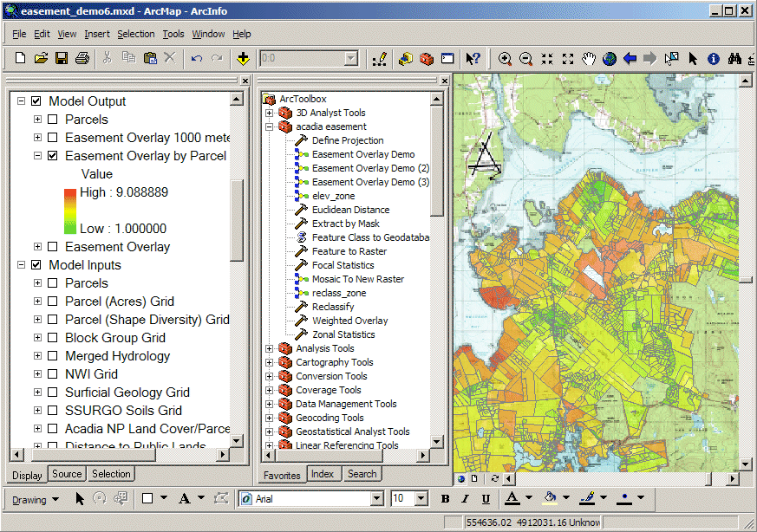This screenshot has width=757, height=532.
Task: Toggle the Model Output group checkbox
Action: [x=36, y=101]
